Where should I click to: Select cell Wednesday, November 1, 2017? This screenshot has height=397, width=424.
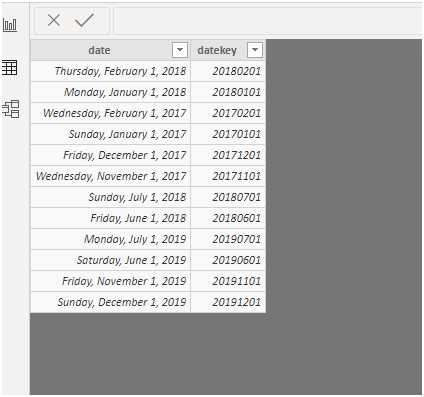coord(110,176)
